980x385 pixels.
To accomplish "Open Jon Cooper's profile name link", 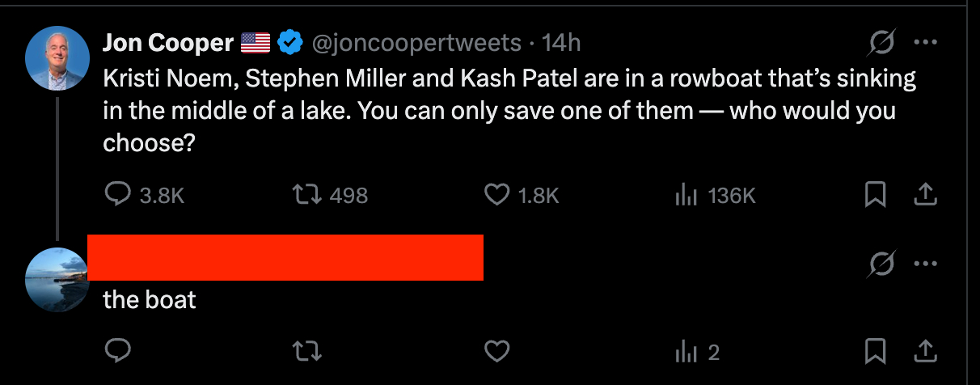I will tap(168, 43).
